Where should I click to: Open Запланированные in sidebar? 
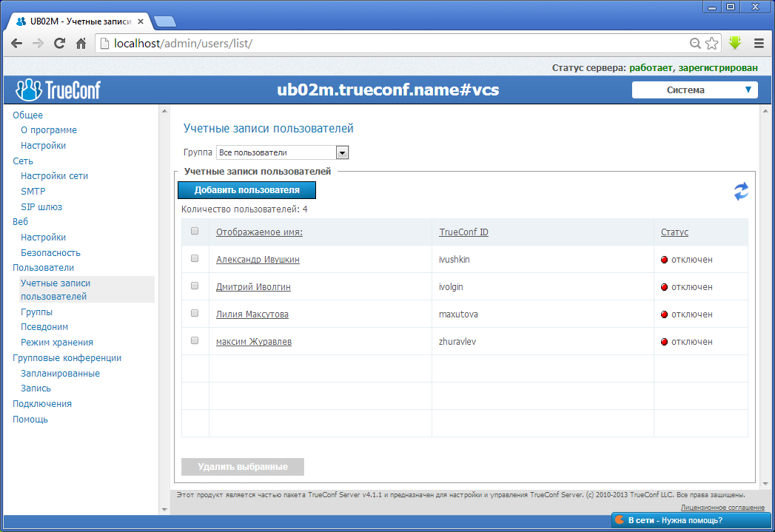click(60, 374)
